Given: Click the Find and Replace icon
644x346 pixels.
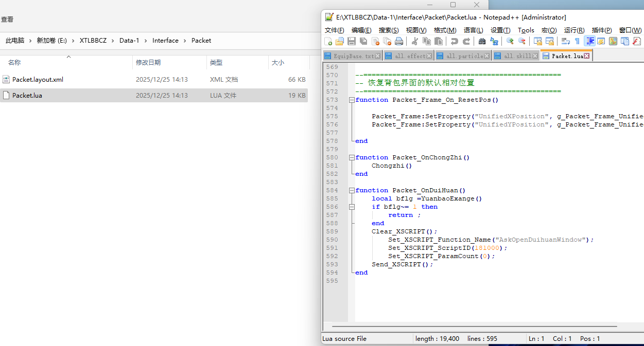Looking at the screenshot, I should tap(494, 41).
